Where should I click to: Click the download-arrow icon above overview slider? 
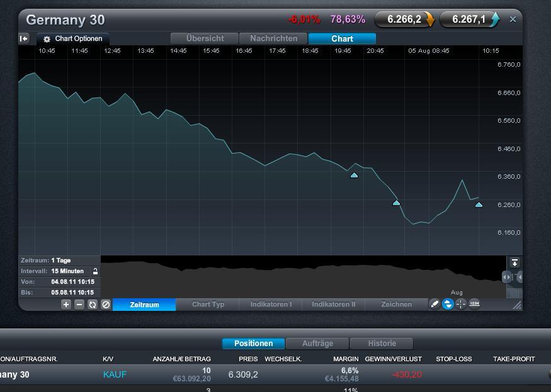point(515,263)
